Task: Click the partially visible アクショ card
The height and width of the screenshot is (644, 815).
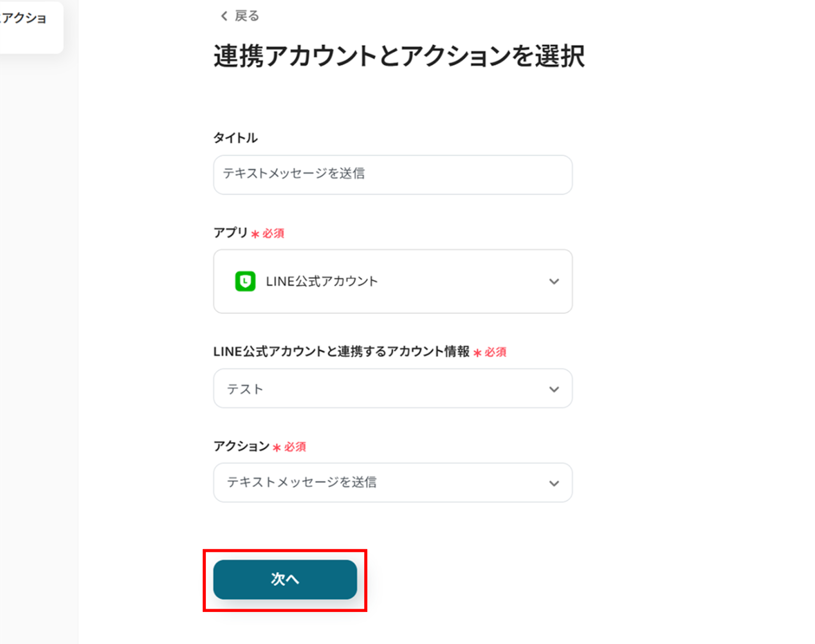Action: click(x=31, y=26)
